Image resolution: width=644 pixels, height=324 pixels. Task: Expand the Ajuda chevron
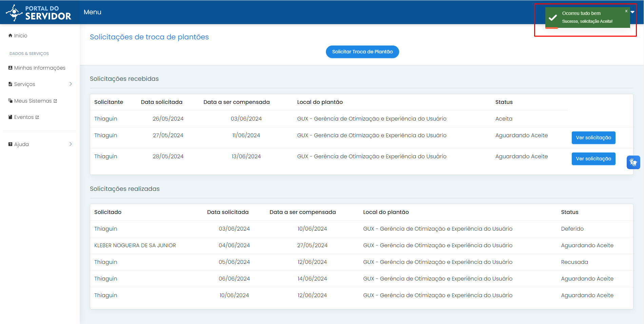(71, 144)
